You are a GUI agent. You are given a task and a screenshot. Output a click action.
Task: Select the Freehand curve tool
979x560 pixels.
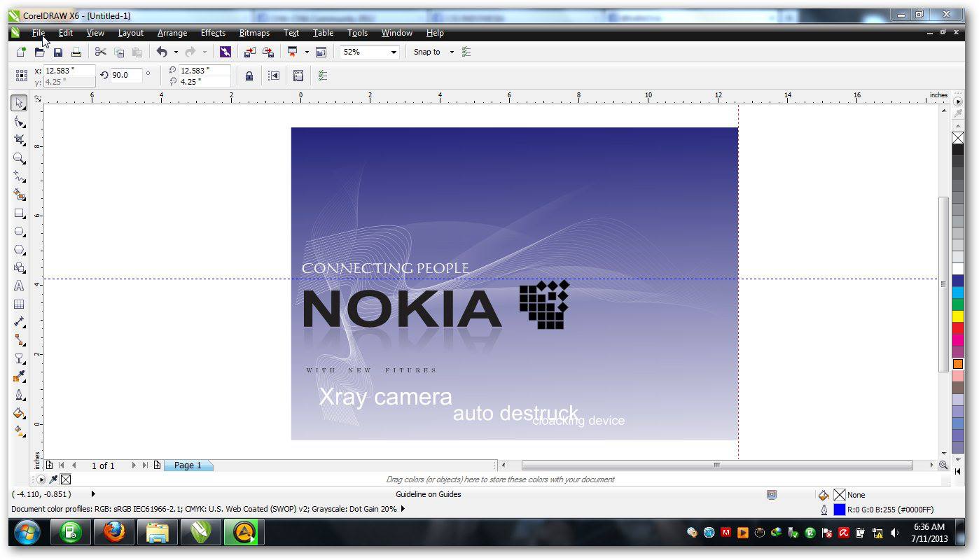click(19, 176)
